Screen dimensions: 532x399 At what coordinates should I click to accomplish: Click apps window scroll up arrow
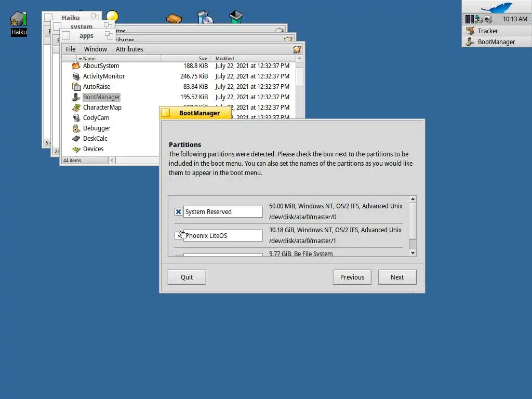coord(299,59)
